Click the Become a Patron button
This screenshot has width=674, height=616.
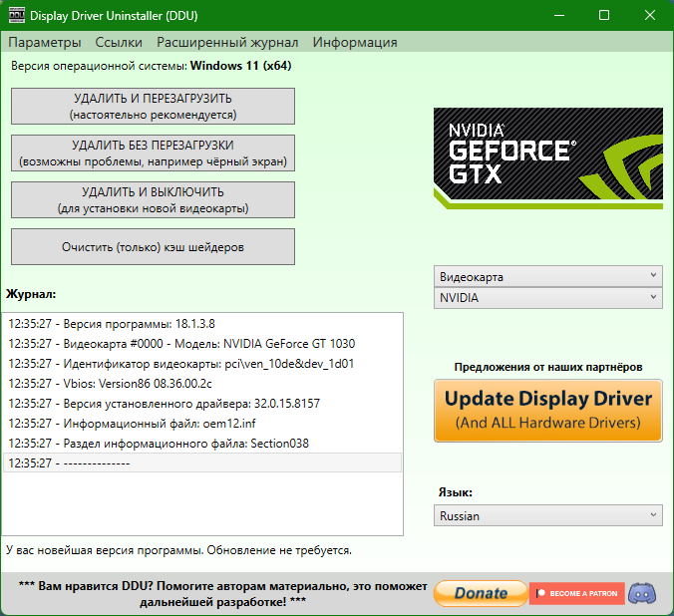point(577,594)
